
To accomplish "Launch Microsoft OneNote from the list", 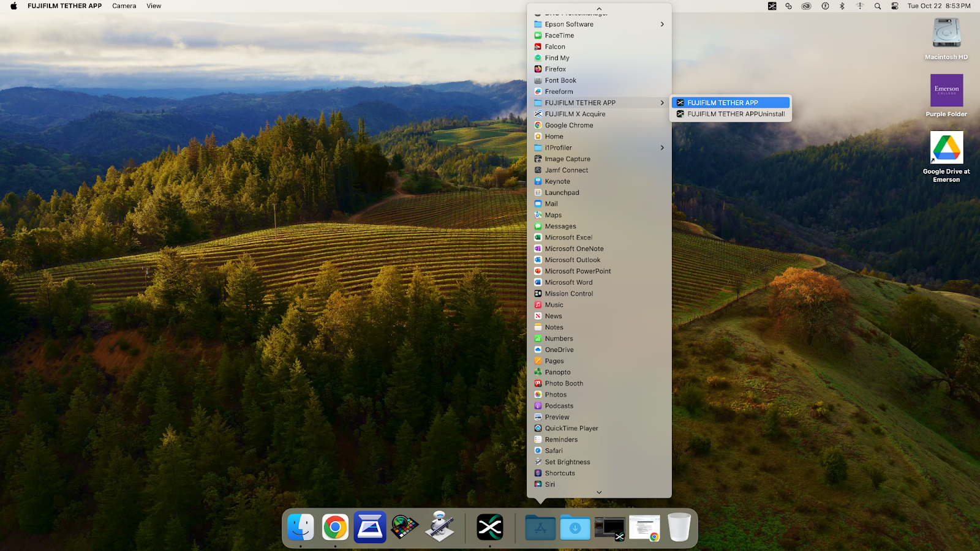I will [599, 249].
